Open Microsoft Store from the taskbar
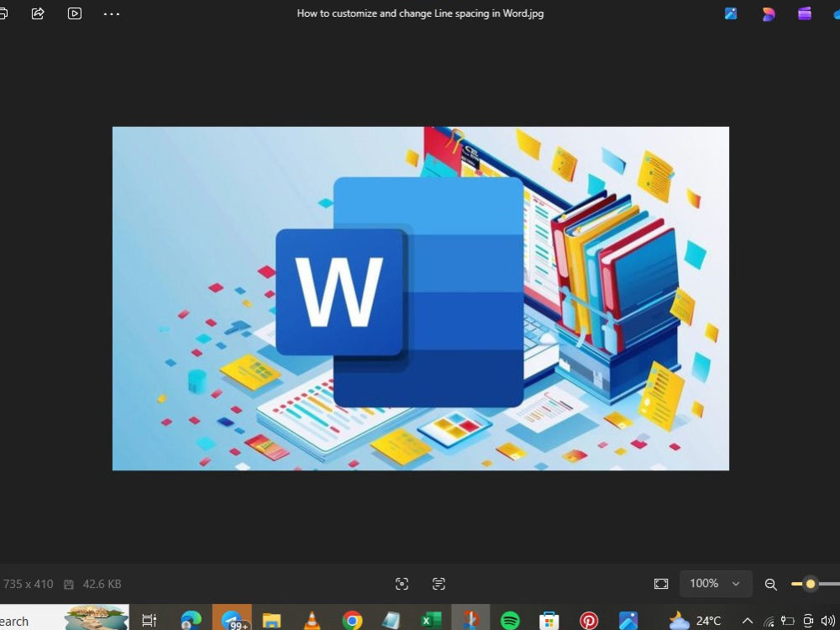The width and height of the screenshot is (840, 630). (x=549, y=621)
